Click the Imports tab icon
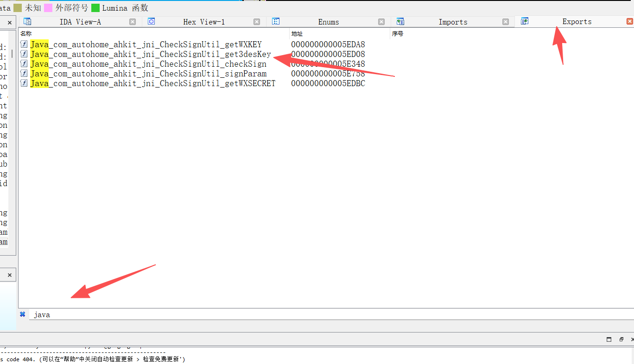The height and width of the screenshot is (364, 634). [400, 21]
